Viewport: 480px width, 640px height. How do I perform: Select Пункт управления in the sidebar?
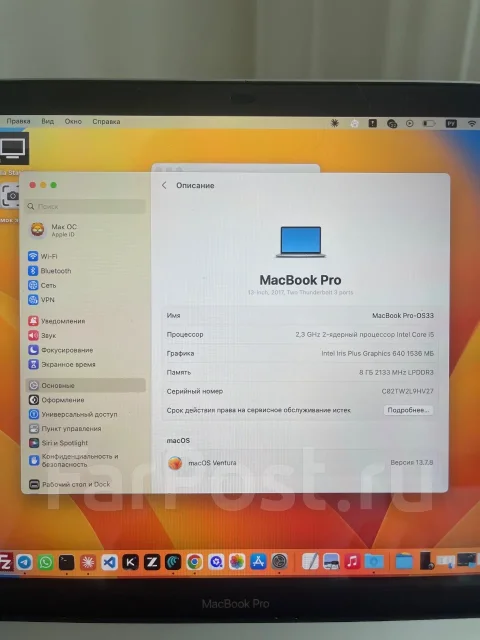point(65,429)
